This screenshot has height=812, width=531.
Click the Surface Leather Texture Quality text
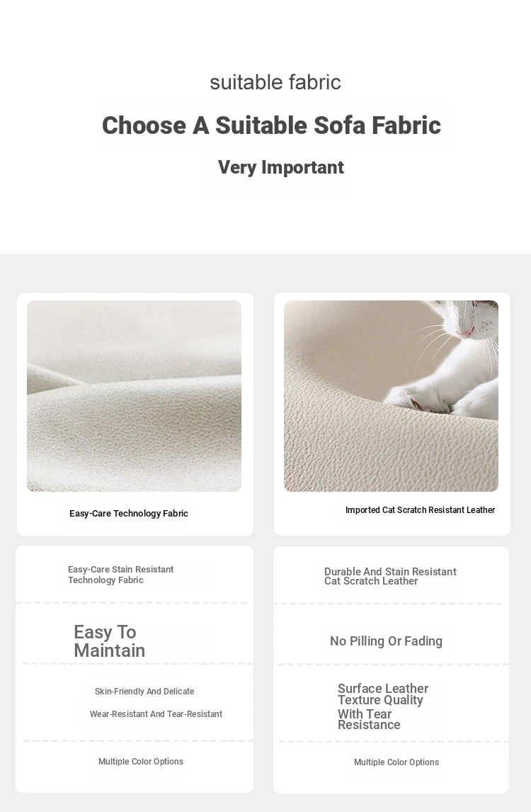click(x=383, y=694)
